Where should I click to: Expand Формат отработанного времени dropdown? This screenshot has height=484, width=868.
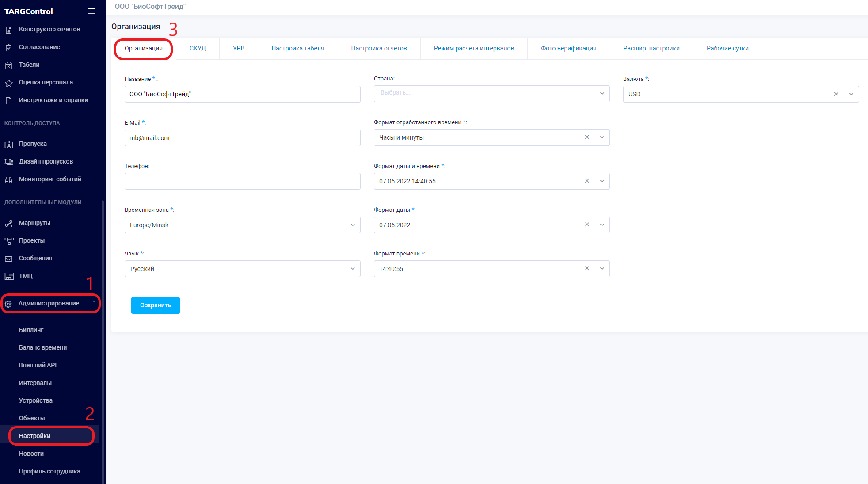[x=602, y=137]
